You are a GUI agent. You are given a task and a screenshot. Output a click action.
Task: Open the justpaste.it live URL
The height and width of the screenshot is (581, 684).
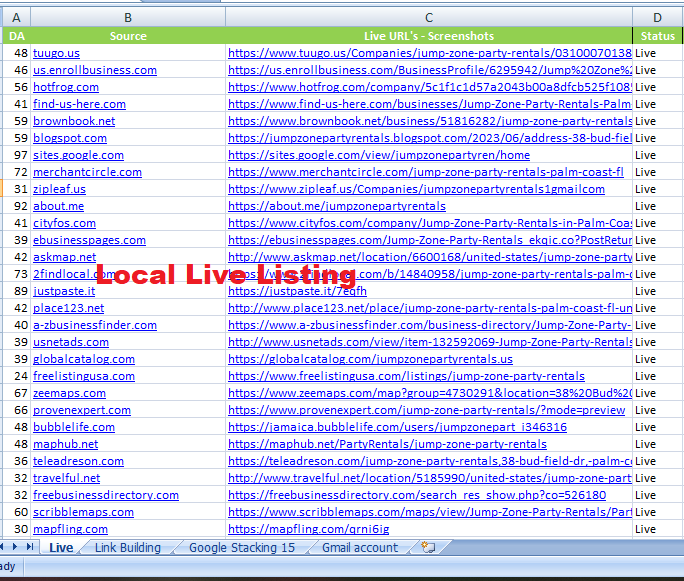[x=297, y=291]
